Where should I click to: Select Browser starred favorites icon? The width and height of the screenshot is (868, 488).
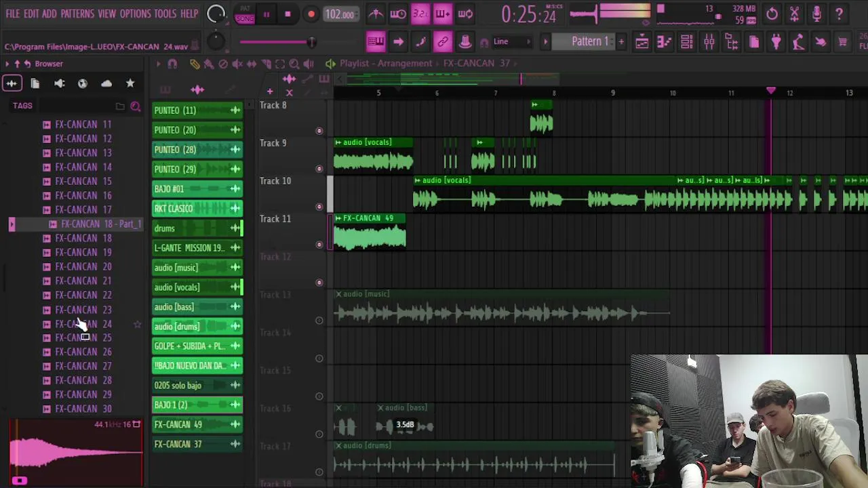tap(130, 83)
